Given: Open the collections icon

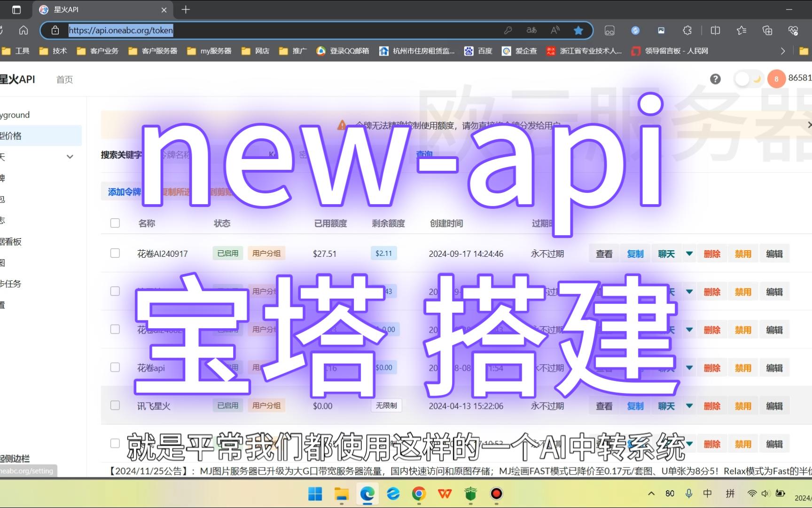Looking at the screenshot, I should 767,31.
